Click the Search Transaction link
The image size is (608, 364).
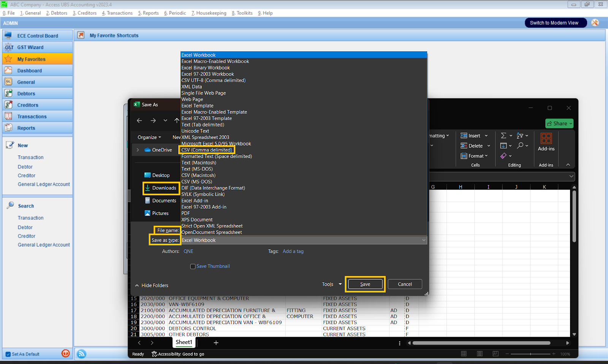tap(30, 218)
